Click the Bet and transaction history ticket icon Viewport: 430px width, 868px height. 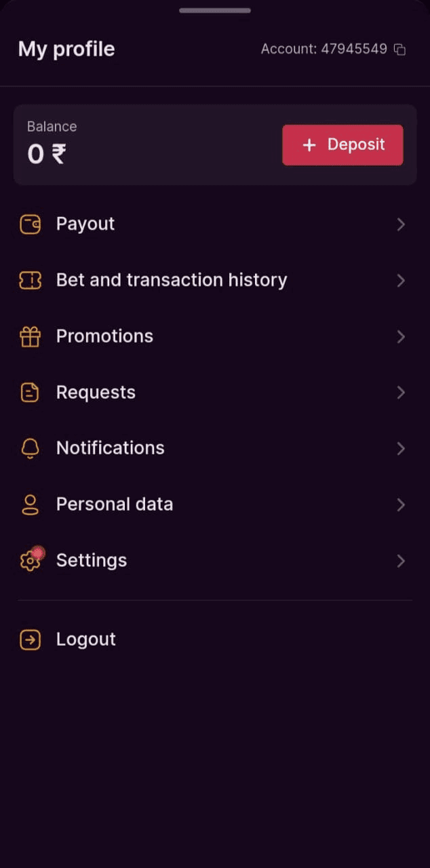click(30, 280)
